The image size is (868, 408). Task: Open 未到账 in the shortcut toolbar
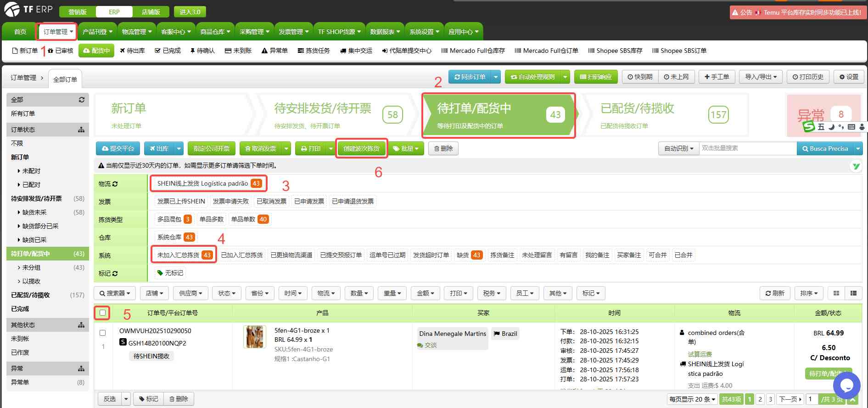pyautogui.click(x=238, y=51)
